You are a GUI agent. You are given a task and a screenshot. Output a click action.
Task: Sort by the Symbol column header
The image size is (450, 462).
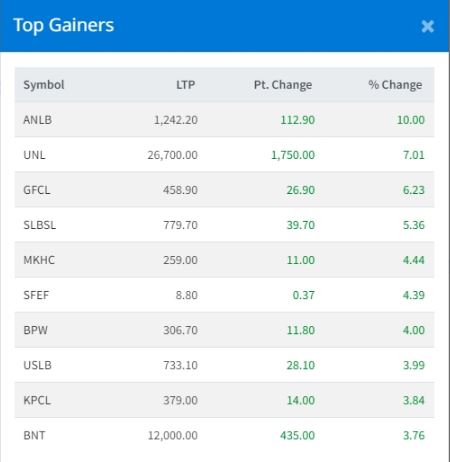(x=44, y=85)
